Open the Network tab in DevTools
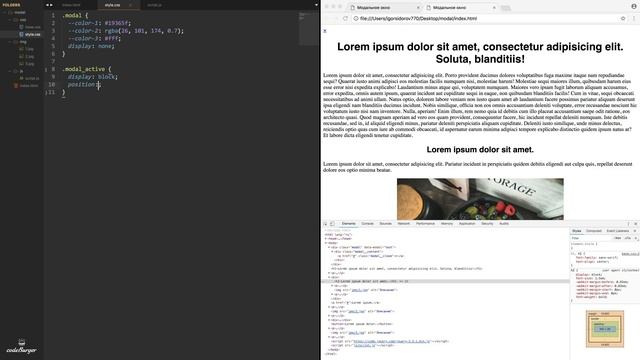 [404, 224]
